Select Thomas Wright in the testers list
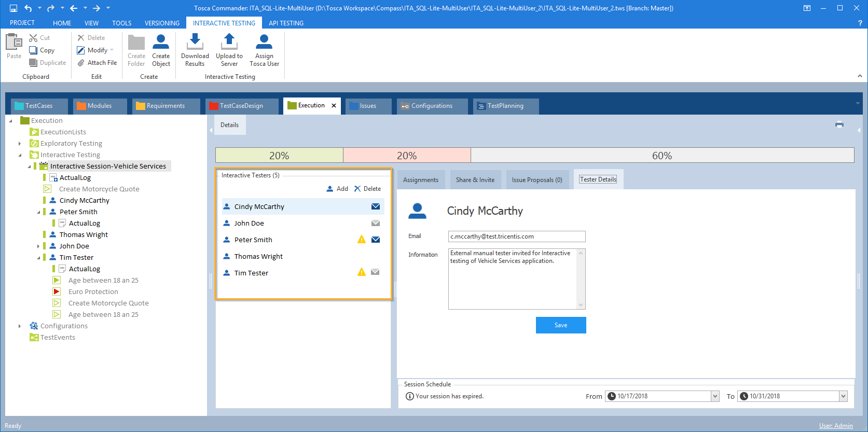 [x=258, y=256]
